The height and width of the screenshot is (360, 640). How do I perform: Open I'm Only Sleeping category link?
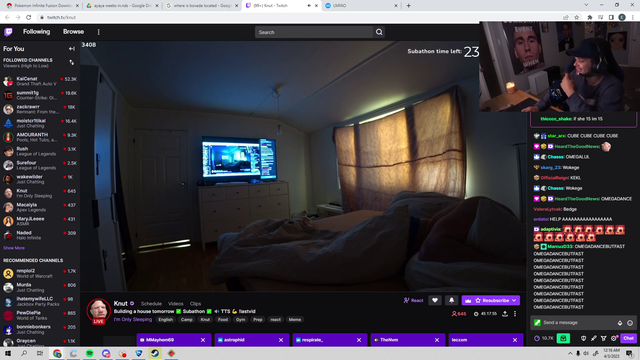(x=133, y=320)
